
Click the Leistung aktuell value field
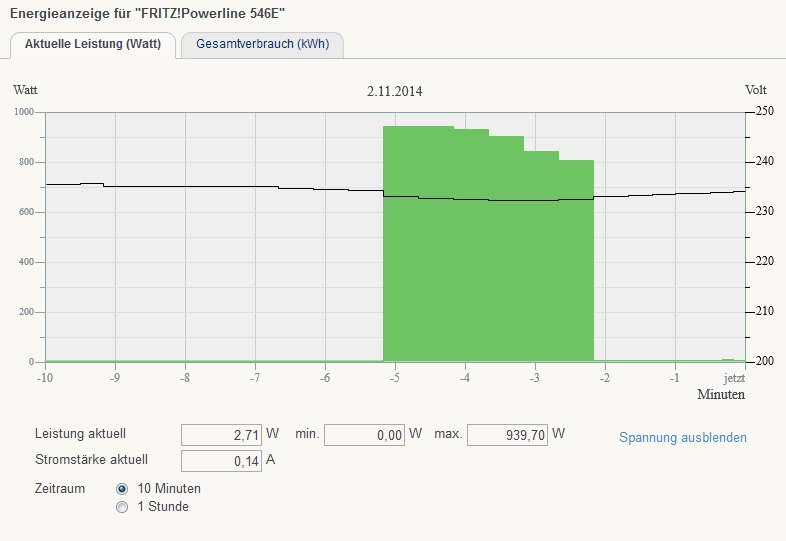221,435
